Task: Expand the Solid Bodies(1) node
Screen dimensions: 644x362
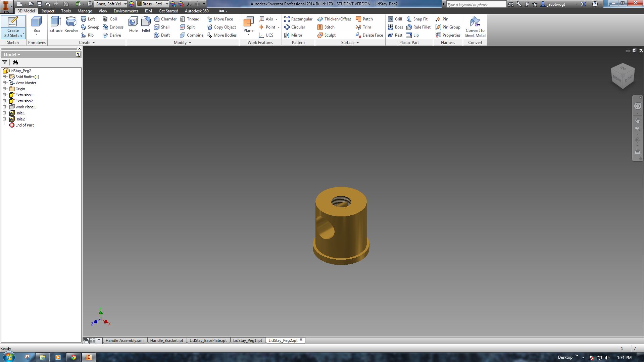Action: pyautogui.click(x=5, y=77)
